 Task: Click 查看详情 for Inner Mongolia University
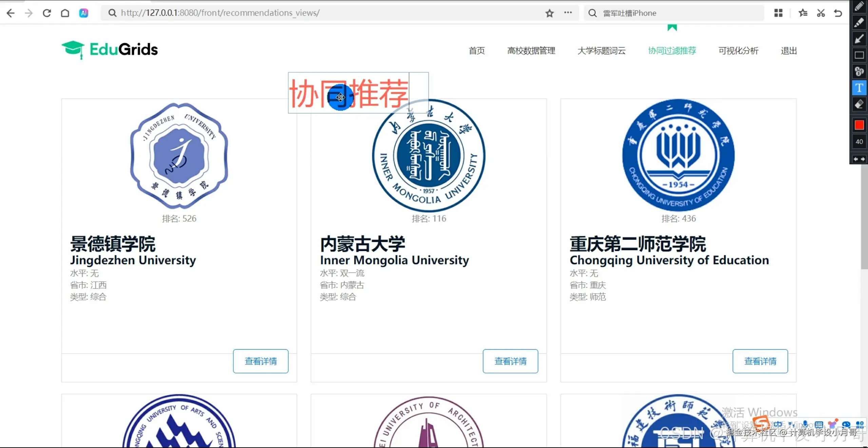(x=510, y=361)
